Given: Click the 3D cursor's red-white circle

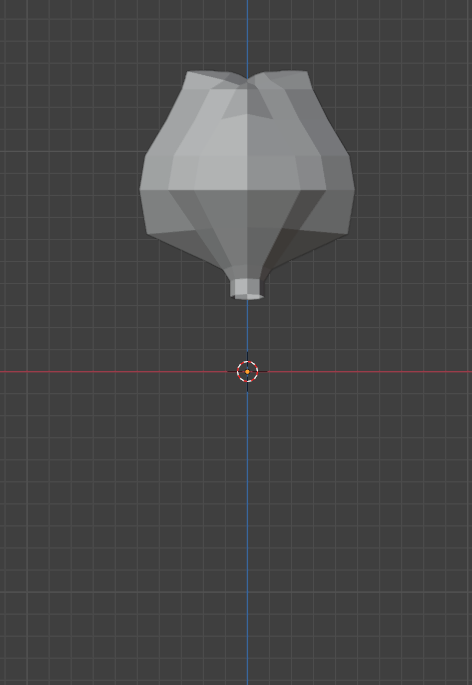Looking at the screenshot, I should [x=247, y=372].
